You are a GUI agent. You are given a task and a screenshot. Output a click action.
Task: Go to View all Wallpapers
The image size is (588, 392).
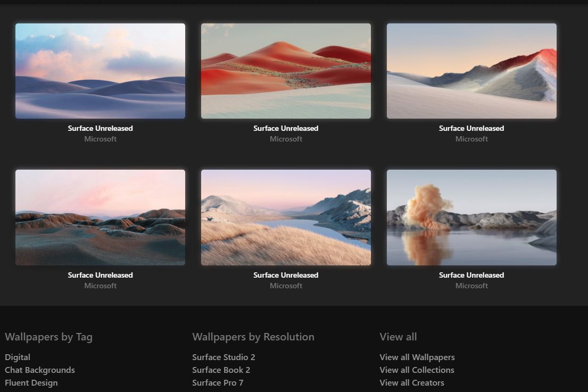pos(417,357)
